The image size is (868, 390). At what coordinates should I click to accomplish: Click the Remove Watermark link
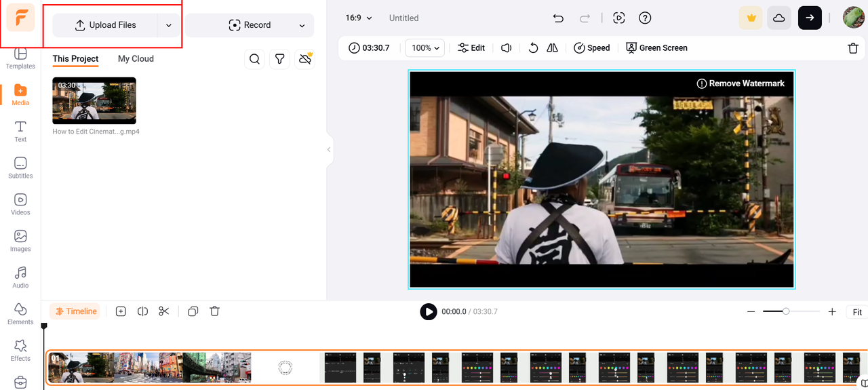741,83
